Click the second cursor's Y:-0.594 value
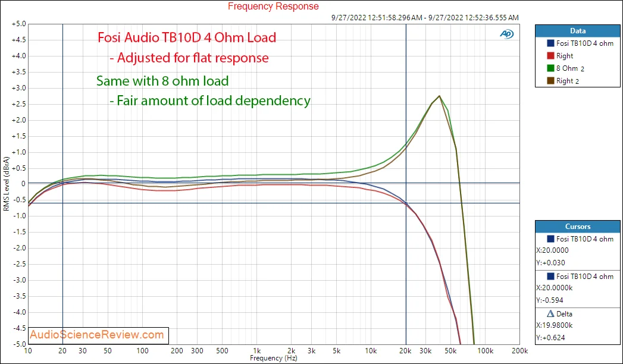 click(x=549, y=300)
